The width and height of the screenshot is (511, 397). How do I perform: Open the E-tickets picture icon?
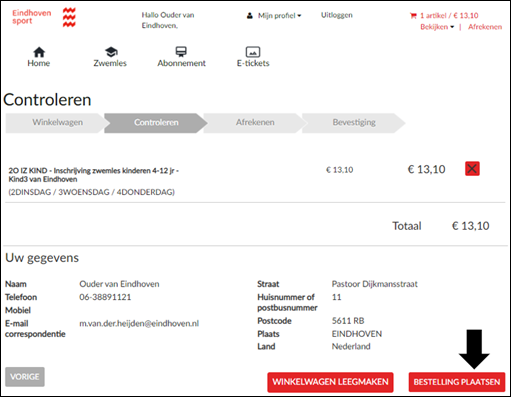point(253,52)
